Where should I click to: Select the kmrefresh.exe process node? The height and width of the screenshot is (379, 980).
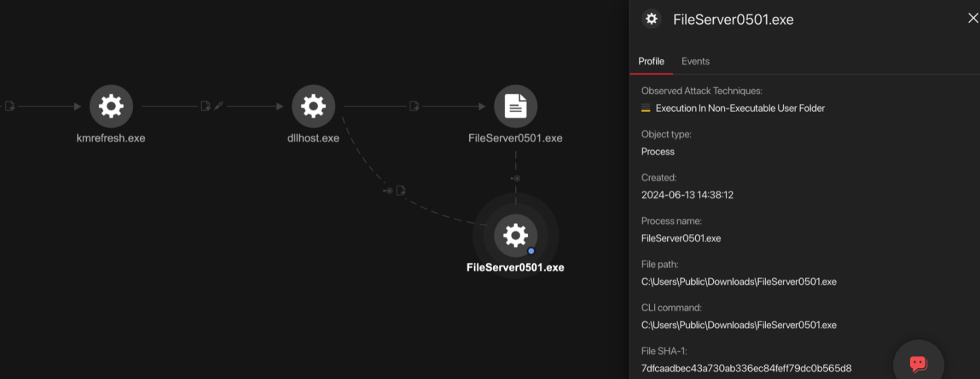(111, 106)
